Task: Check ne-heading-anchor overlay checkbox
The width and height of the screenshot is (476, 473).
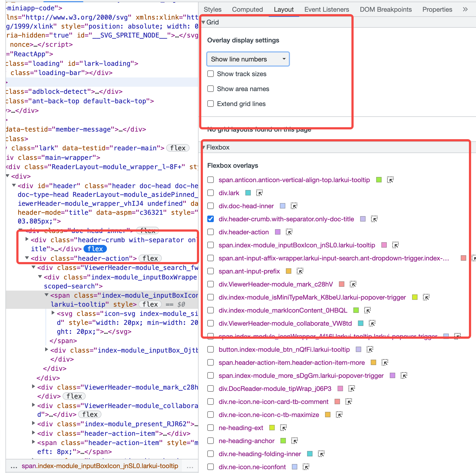Action: pos(211,441)
